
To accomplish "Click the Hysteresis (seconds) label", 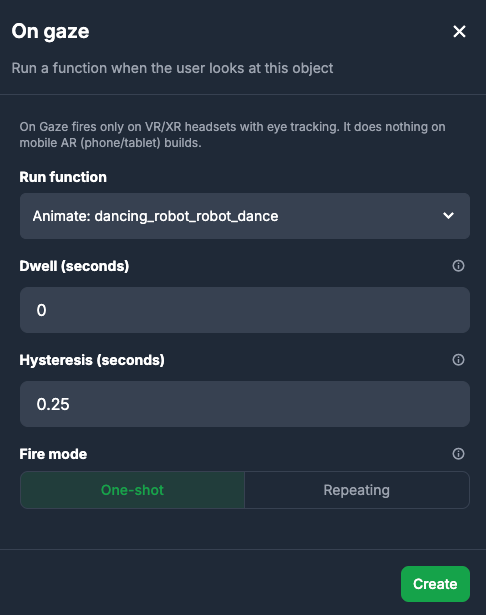I will (92, 360).
